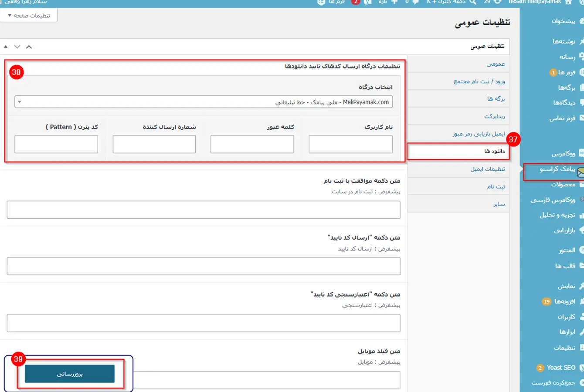The image size is (584, 392).
Task: Click the دیدگاه‌ها comment icon in sidebar
Action: (581, 102)
